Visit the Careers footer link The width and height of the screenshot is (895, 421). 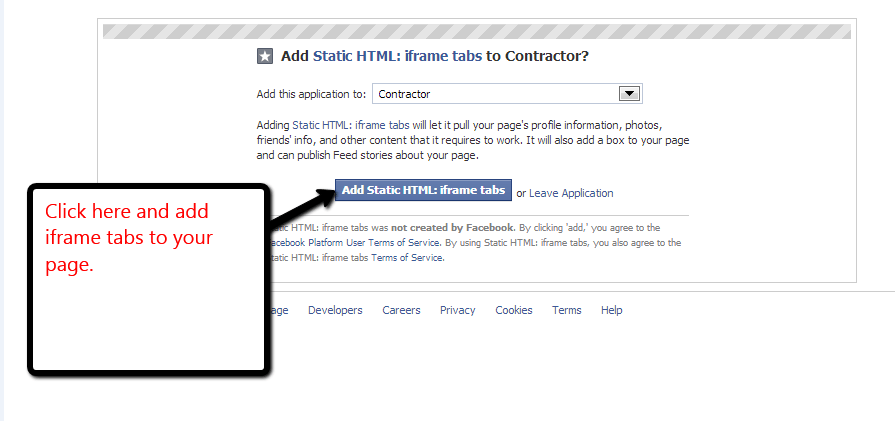coord(401,310)
